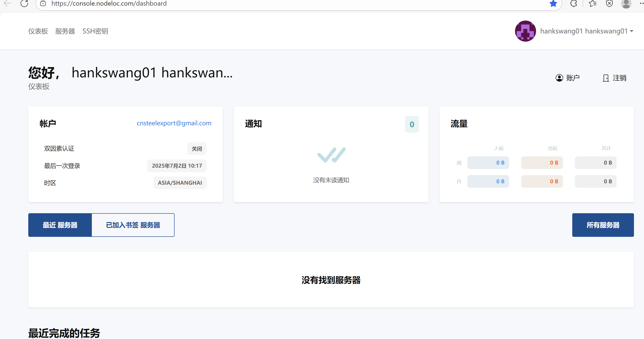Viewport: 644px width, 339px height.
Task: Expand the hankswang01 user dropdown
Action: [587, 31]
